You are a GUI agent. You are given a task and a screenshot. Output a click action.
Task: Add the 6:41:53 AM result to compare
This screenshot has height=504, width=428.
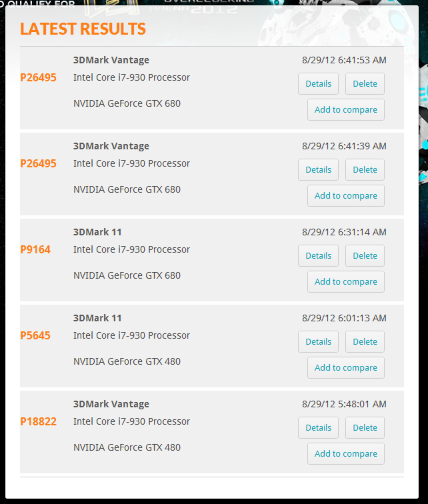coord(346,109)
